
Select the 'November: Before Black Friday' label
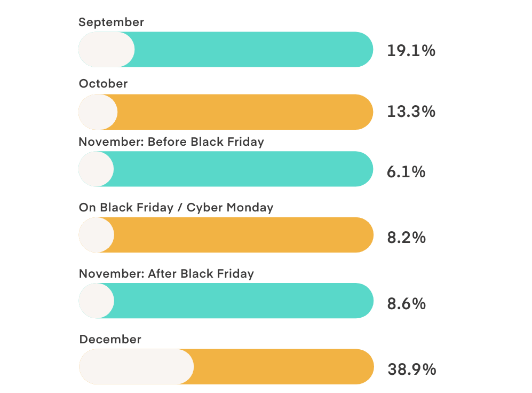tap(171, 142)
